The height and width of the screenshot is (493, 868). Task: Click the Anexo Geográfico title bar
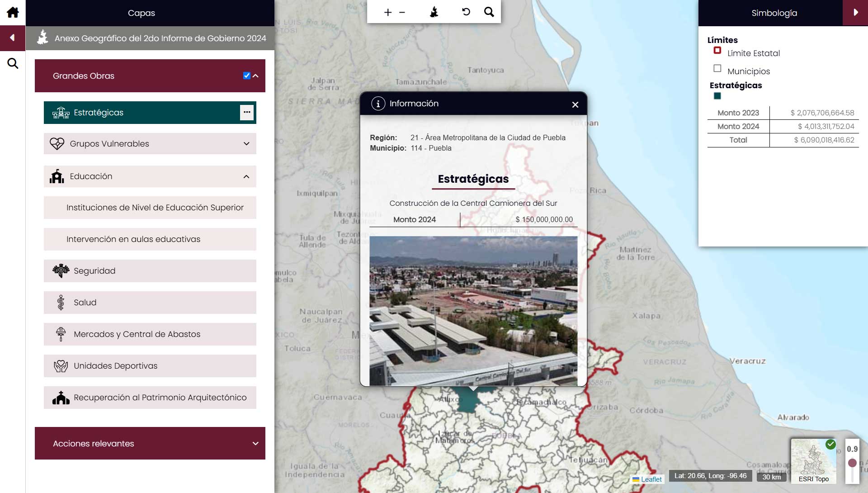click(150, 38)
